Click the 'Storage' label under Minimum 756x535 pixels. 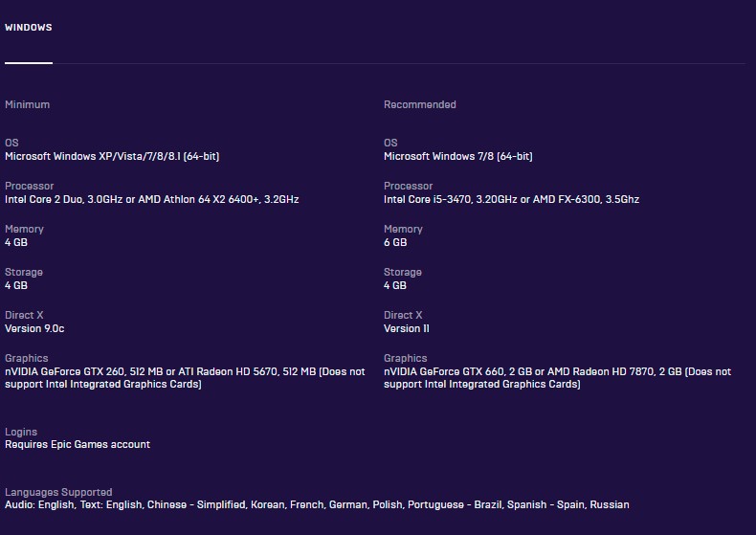24,273
